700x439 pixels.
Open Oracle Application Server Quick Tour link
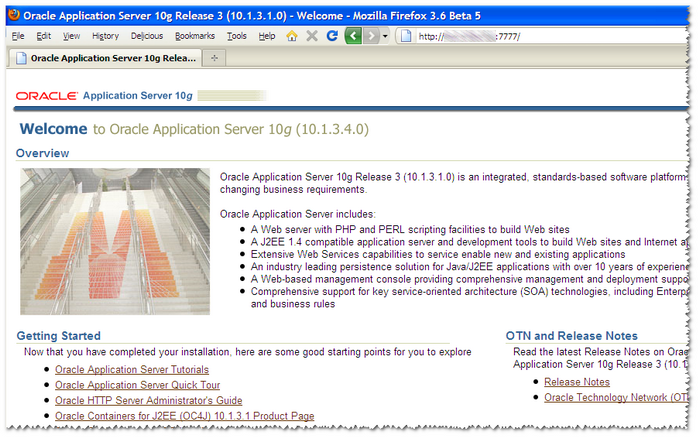tap(138, 385)
